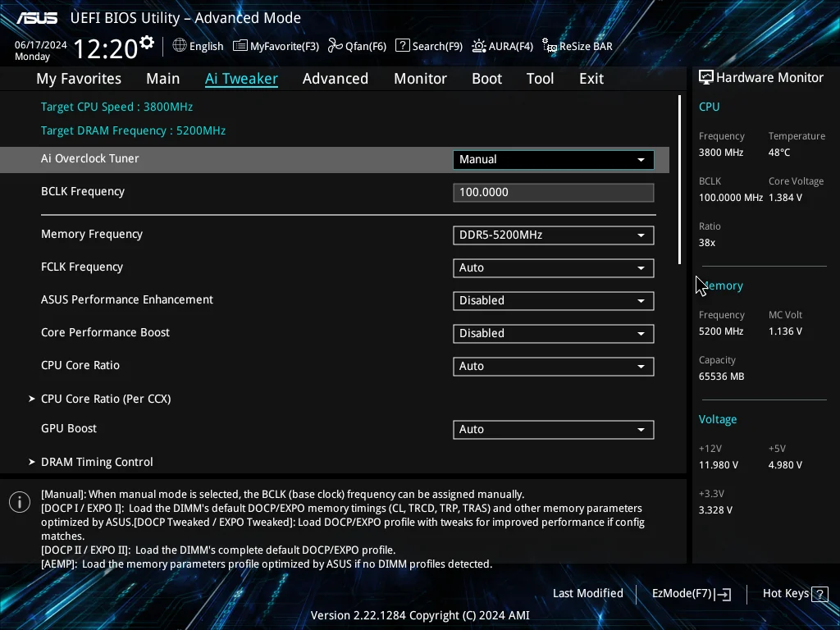Open Qfan(F6) fan control icon
The image size is (840, 630).
tap(336, 46)
